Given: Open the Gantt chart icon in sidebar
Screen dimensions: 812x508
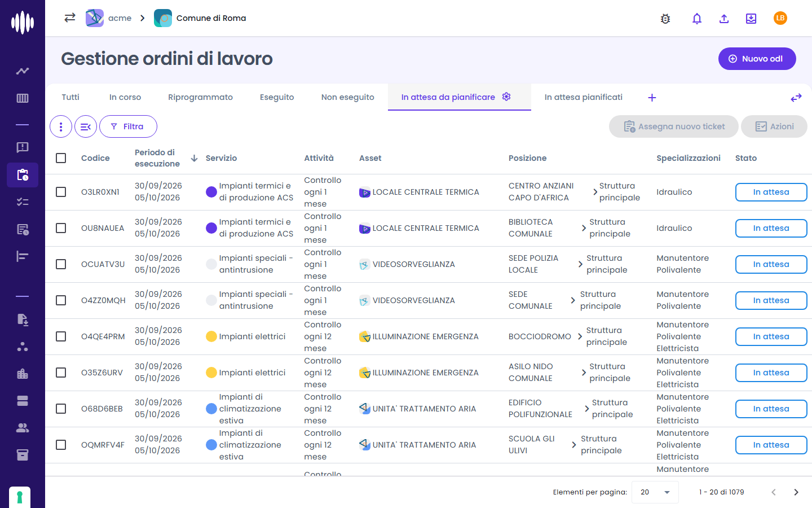Looking at the screenshot, I should click(x=23, y=256).
